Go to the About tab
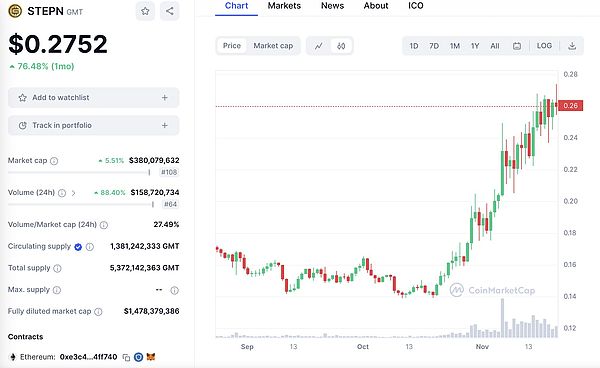Viewport: 600px width, 368px height. (x=376, y=6)
